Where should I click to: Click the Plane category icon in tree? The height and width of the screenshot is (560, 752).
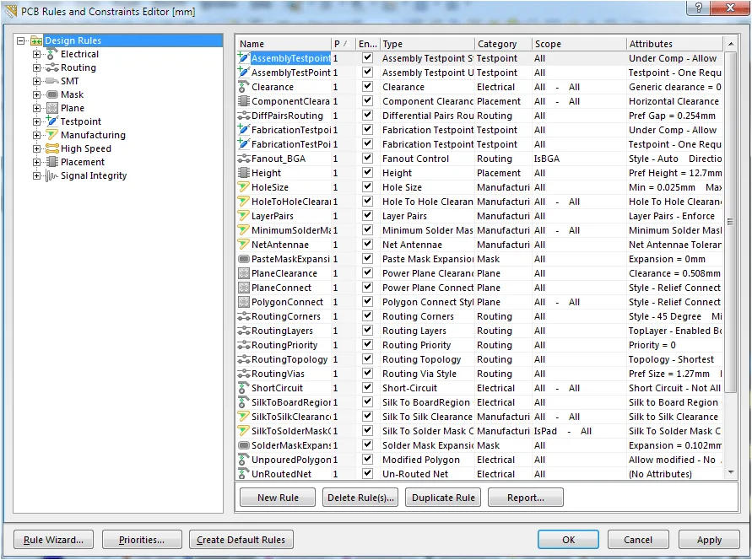51,108
